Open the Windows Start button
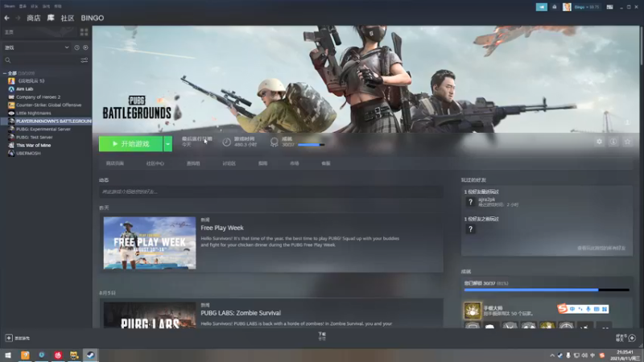 pos(8,355)
